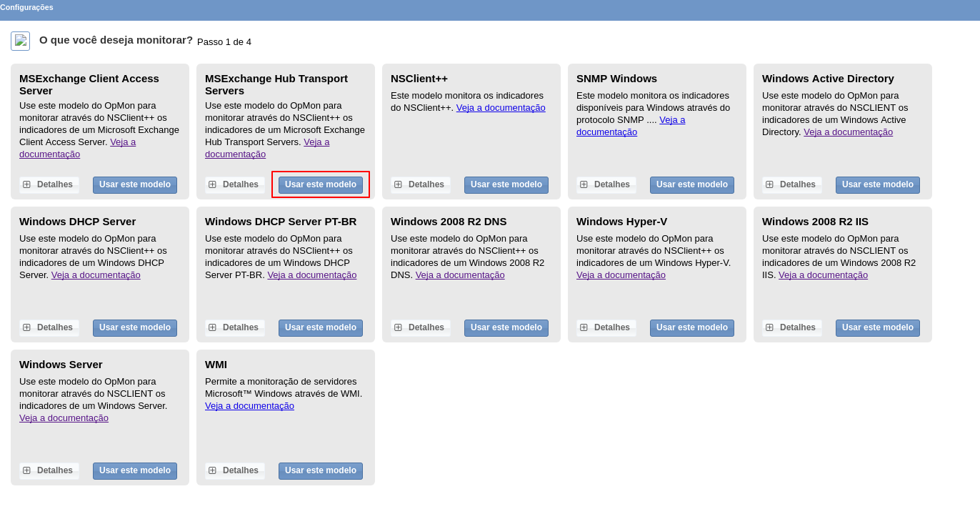
Task: Open documentation link for MSExchange Client Access Server
Action: pyautogui.click(x=49, y=154)
